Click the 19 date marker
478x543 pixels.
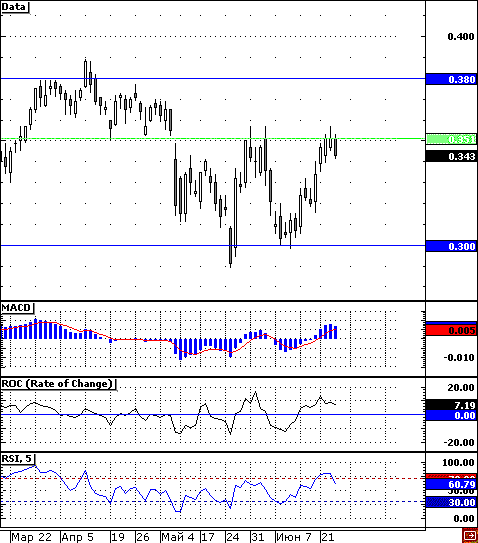[x=118, y=537]
